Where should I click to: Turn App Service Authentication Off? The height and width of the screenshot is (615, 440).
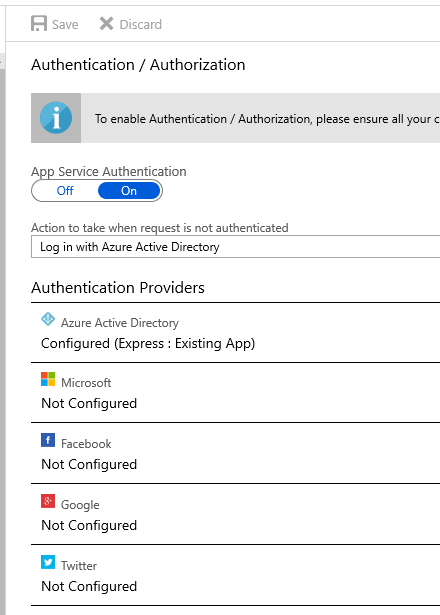(x=65, y=191)
